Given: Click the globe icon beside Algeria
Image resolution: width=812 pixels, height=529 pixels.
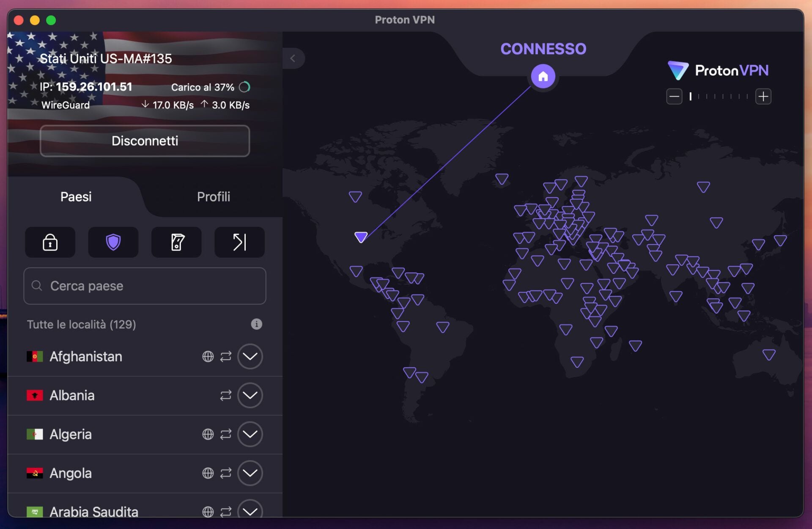Looking at the screenshot, I should [x=208, y=435].
